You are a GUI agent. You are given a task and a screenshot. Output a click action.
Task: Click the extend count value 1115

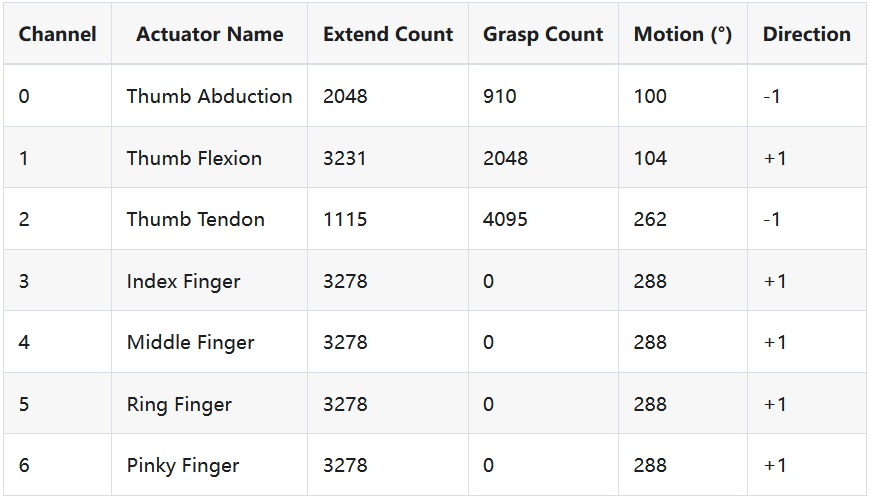coord(345,219)
